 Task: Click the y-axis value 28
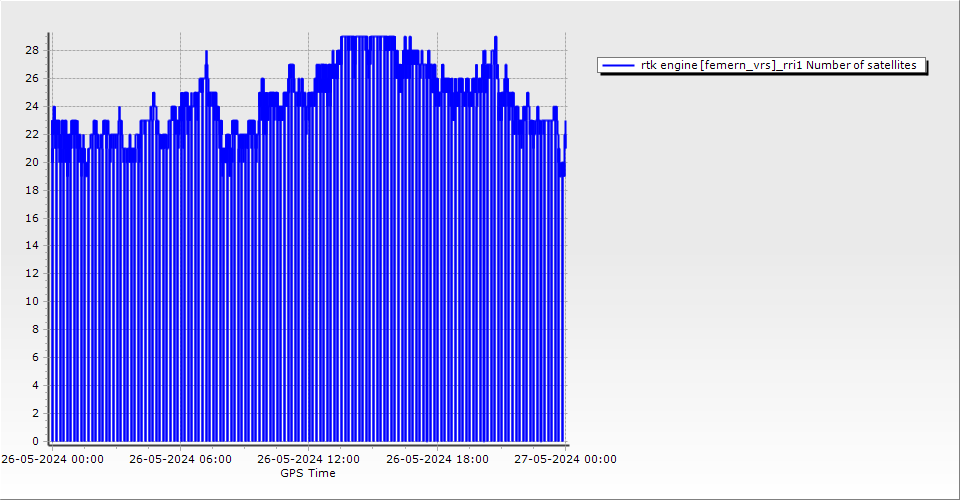click(x=32, y=50)
